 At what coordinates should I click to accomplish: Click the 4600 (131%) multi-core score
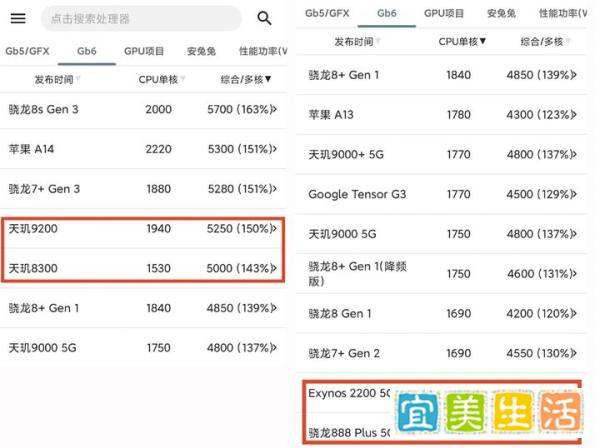coord(539,274)
